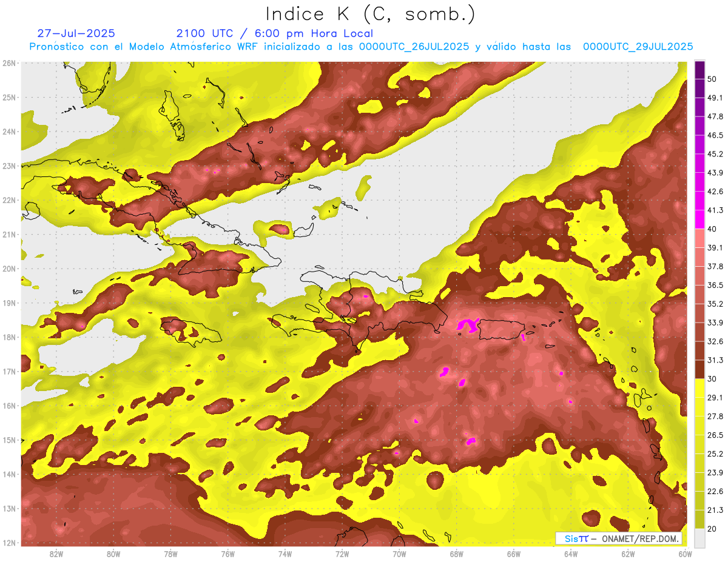The width and height of the screenshot is (728, 562).
Task: Click colorbar value "33.9"
Action: pyautogui.click(x=715, y=323)
